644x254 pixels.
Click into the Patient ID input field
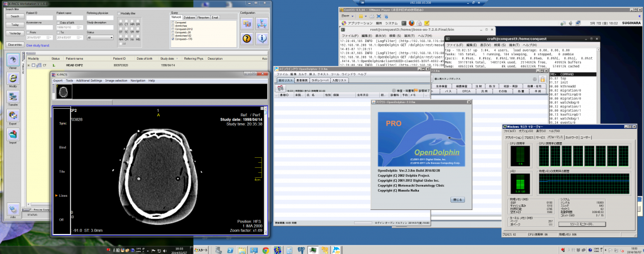40,18
